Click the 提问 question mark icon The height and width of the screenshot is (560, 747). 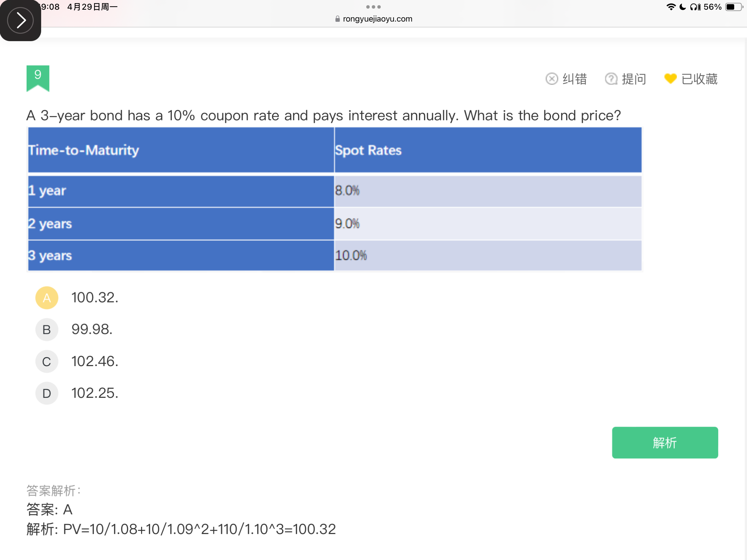point(611,79)
